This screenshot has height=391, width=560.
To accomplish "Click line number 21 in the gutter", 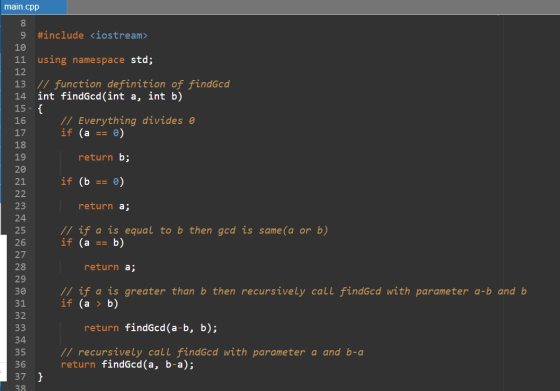I will [x=20, y=182].
